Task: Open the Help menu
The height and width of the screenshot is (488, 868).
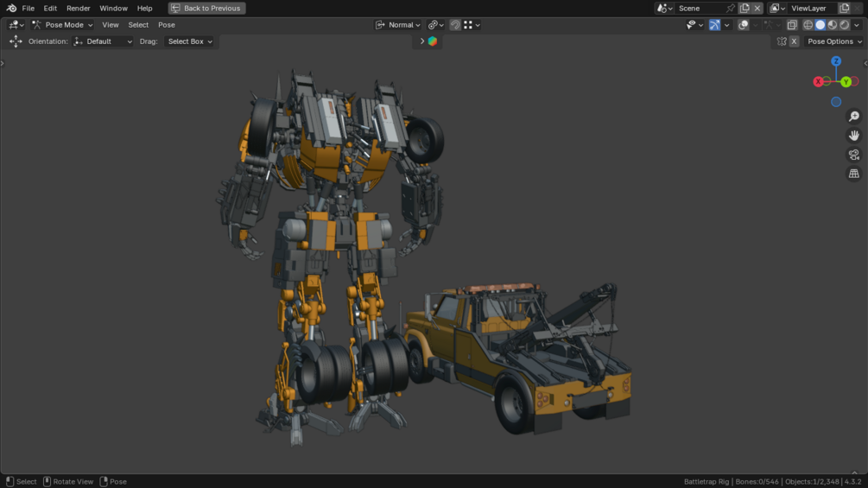Action: point(144,9)
